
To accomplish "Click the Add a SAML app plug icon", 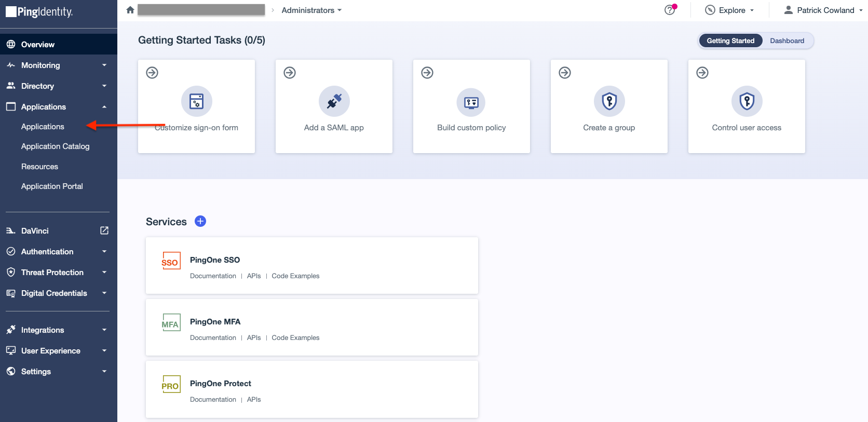I will (334, 101).
